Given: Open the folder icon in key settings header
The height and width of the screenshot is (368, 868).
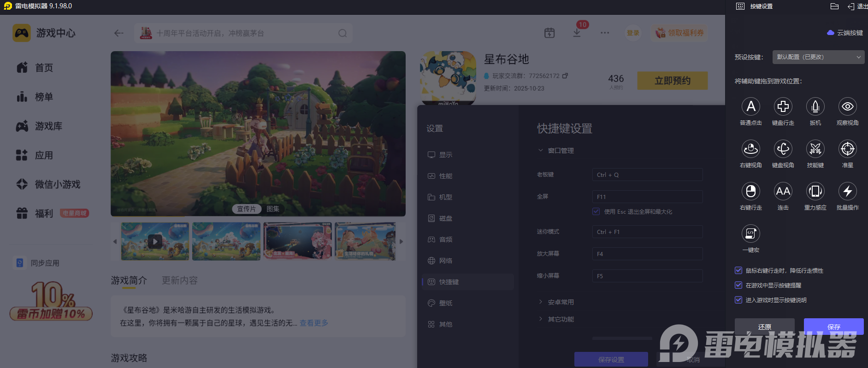Looking at the screenshot, I should pyautogui.click(x=834, y=6).
